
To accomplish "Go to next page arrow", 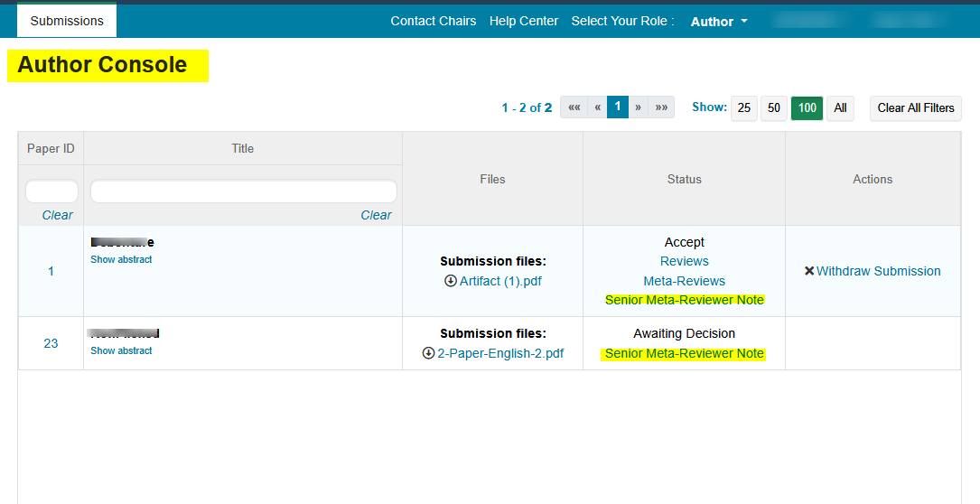I will [x=639, y=107].
